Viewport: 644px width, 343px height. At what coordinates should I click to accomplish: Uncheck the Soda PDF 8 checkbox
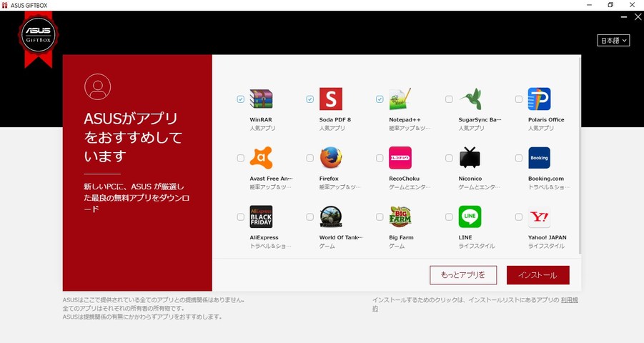click(310, 99)
